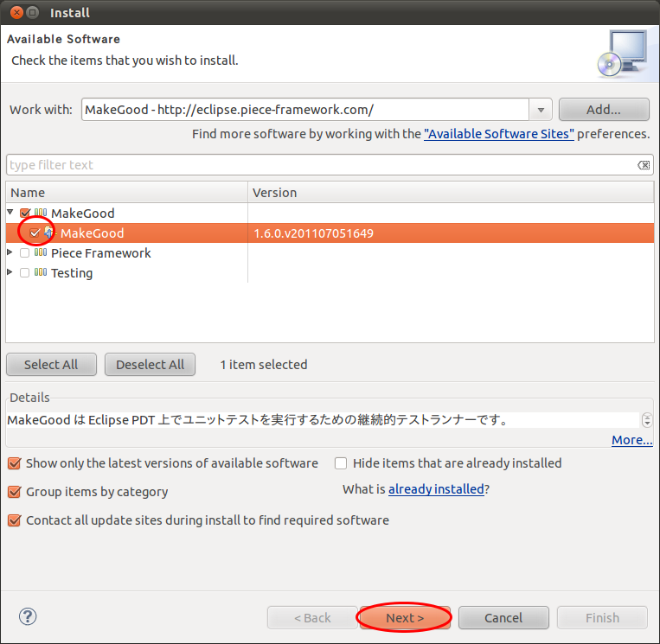Click the Piece Framework category icon
This screenshot has width=660, height=644.
pyautogui.click(x=41, y=252)
